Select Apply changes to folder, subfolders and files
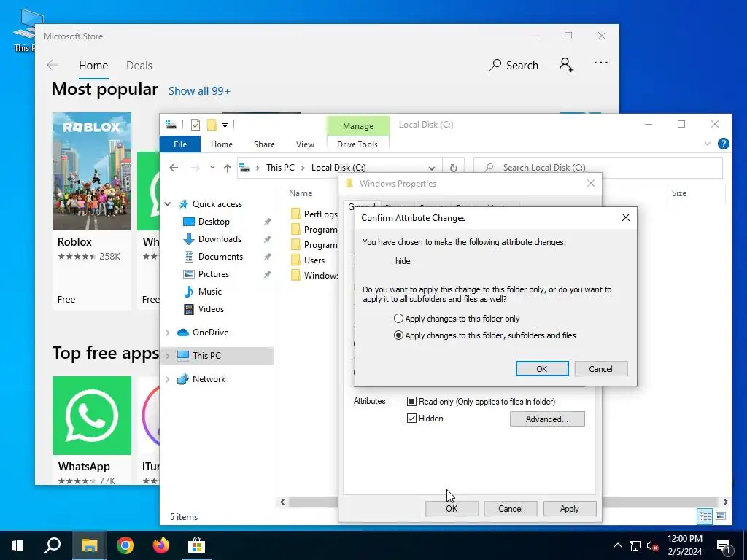Screen dimensions: 747x560 coord(485,335)
